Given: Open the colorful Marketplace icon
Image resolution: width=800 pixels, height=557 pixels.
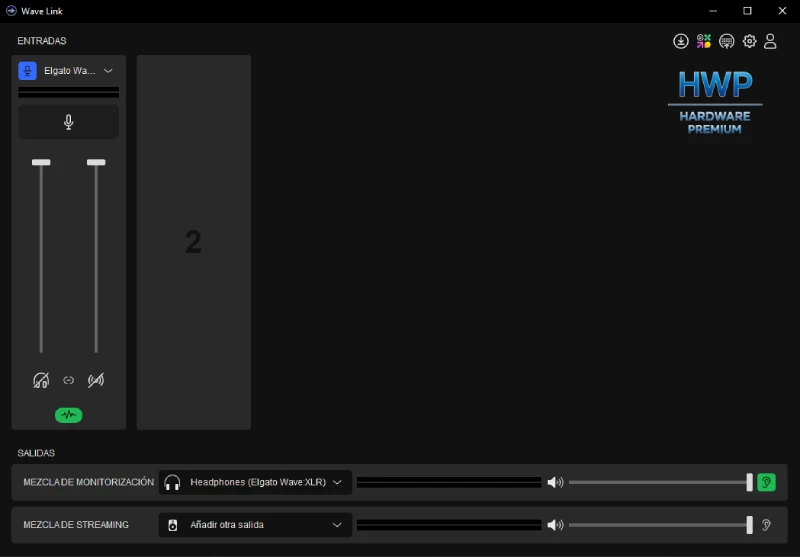Looking at the screenshot, I should point(704,41).
